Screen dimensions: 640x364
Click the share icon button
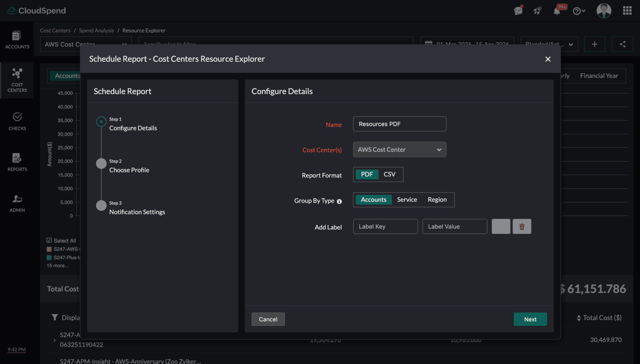622,44
